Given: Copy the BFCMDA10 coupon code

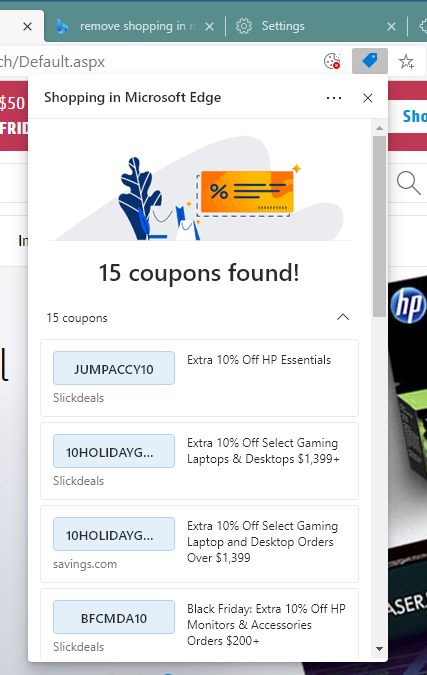Looking at the screenshot, I should 114,617.
